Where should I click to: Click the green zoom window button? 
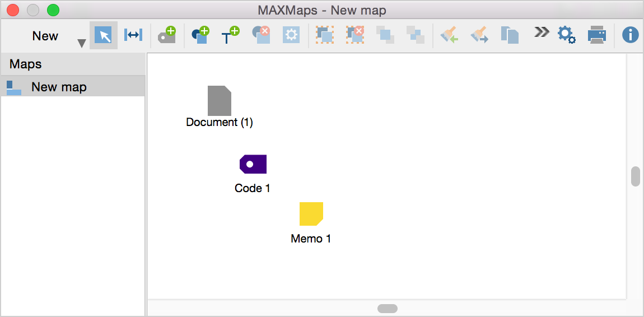(x=53, y=10)
